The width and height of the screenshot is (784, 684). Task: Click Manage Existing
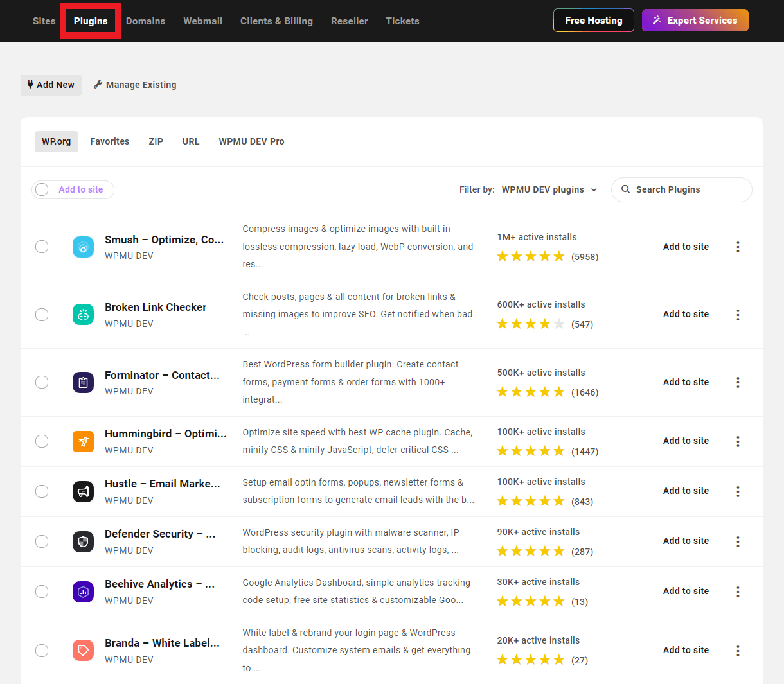point(135,85)
